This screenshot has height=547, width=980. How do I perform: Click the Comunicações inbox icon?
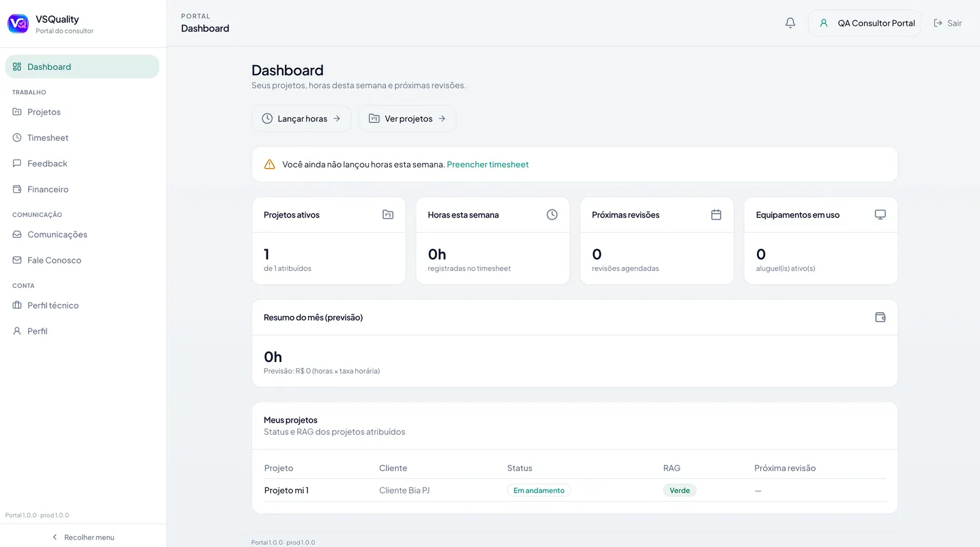(17, 235)
